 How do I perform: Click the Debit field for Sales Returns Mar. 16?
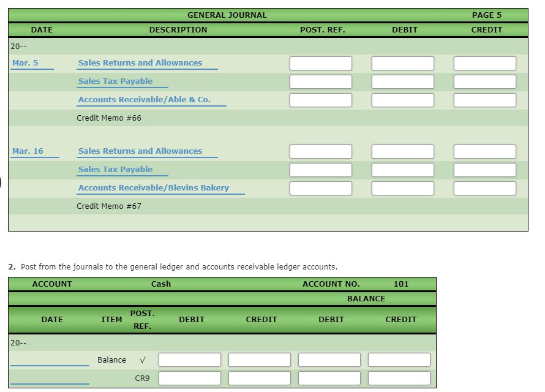402,151
